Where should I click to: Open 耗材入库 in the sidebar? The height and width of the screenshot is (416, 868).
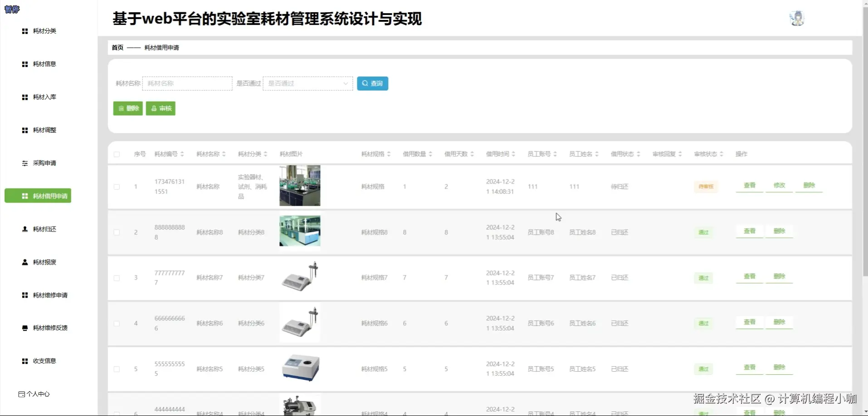point(44,97)
